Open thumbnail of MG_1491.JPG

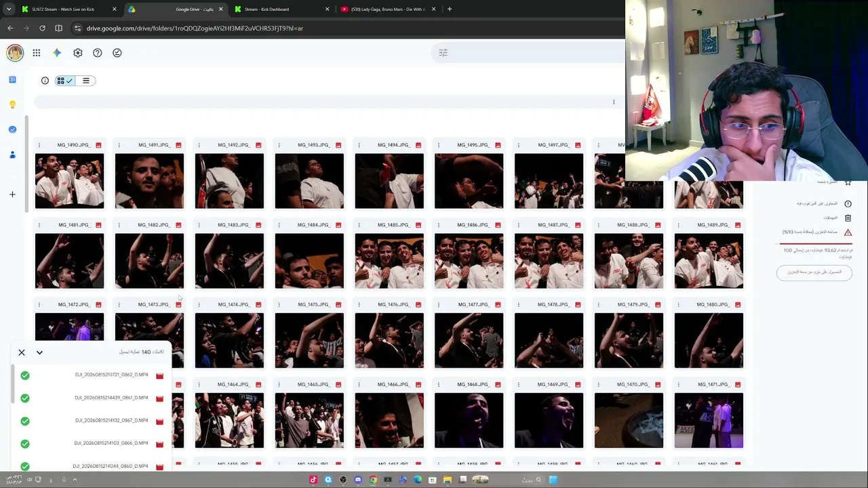click(x=149, y=181)
